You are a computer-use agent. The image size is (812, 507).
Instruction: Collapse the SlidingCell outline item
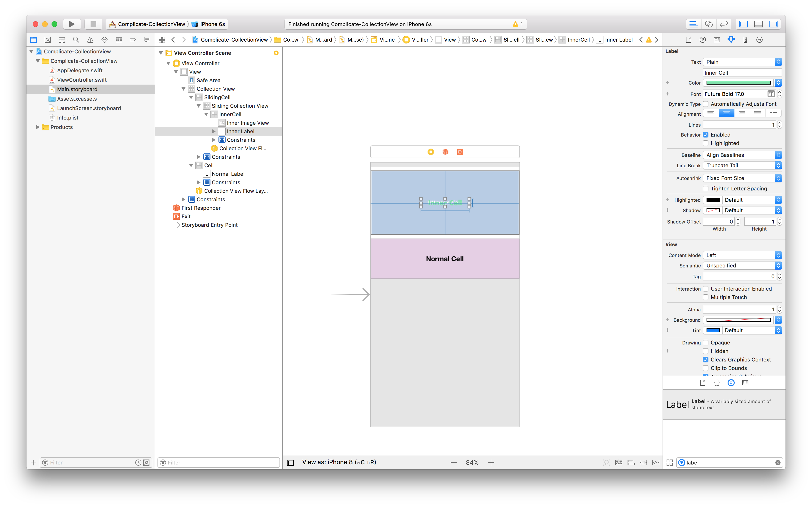point(191,97)
